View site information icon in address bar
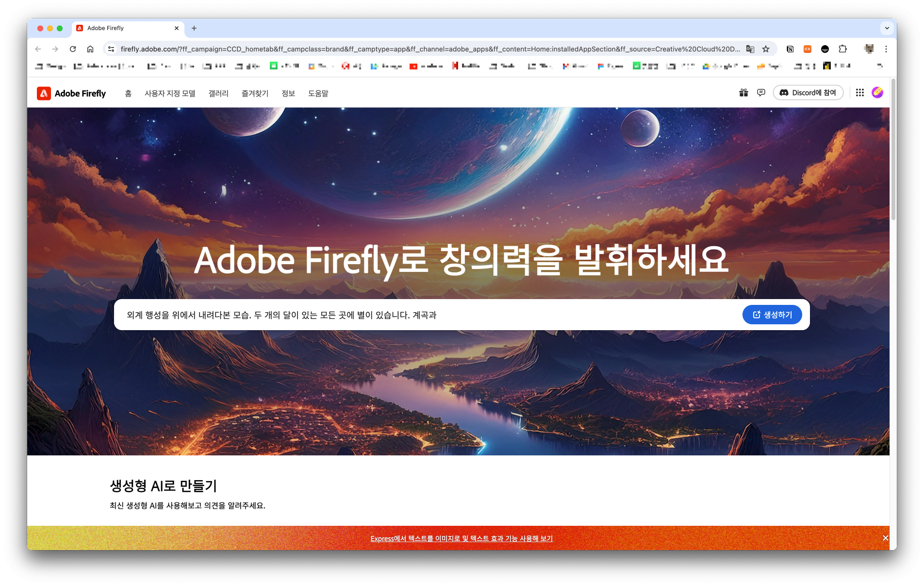924x586 pixels. pyautogui.click(x=111, y=49)
